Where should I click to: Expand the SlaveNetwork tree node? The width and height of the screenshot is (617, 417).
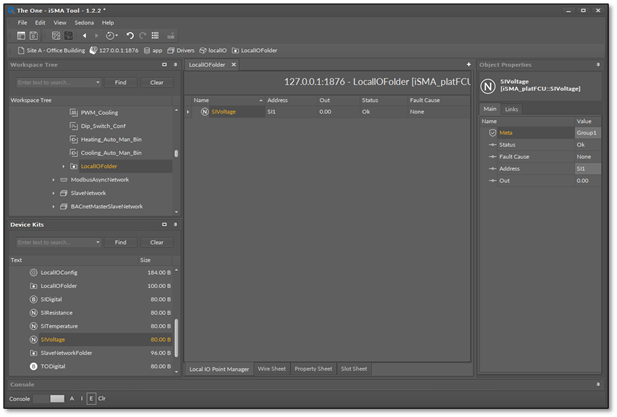pyautogui.click(x=53, y=193)
